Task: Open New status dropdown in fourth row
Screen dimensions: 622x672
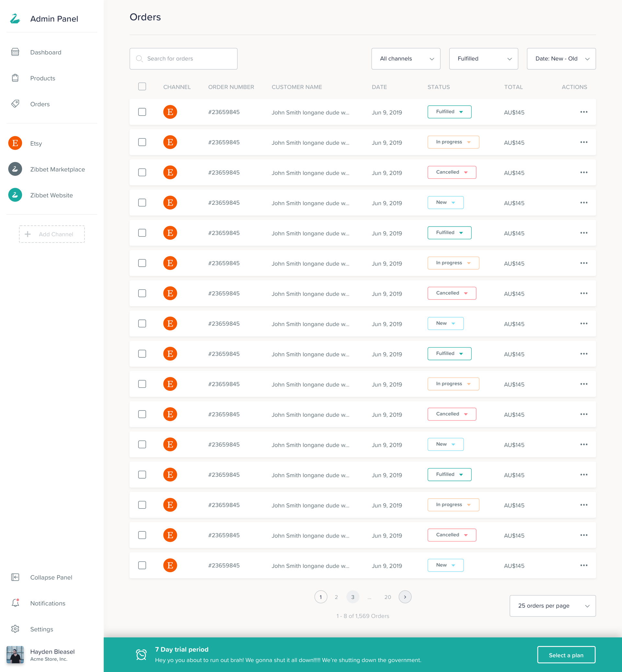Action: pos(445,202)
